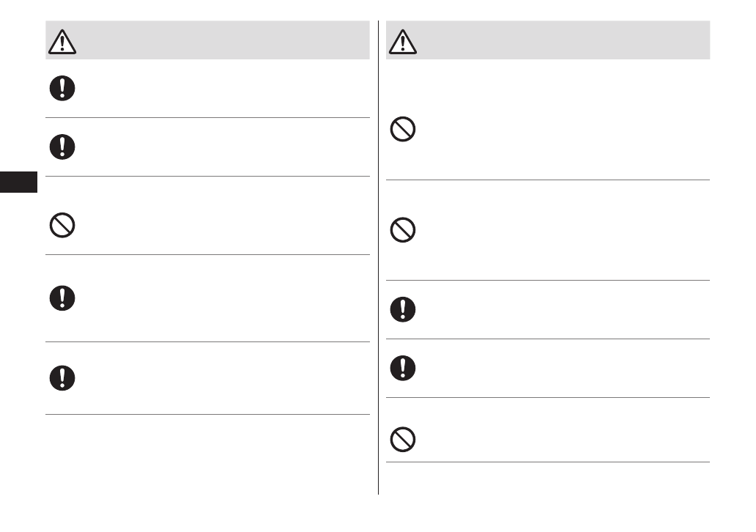The height and width of the screenshot is (532, 756).
Task: Click the vertical divider between the two columns
Action: (379, 293)
